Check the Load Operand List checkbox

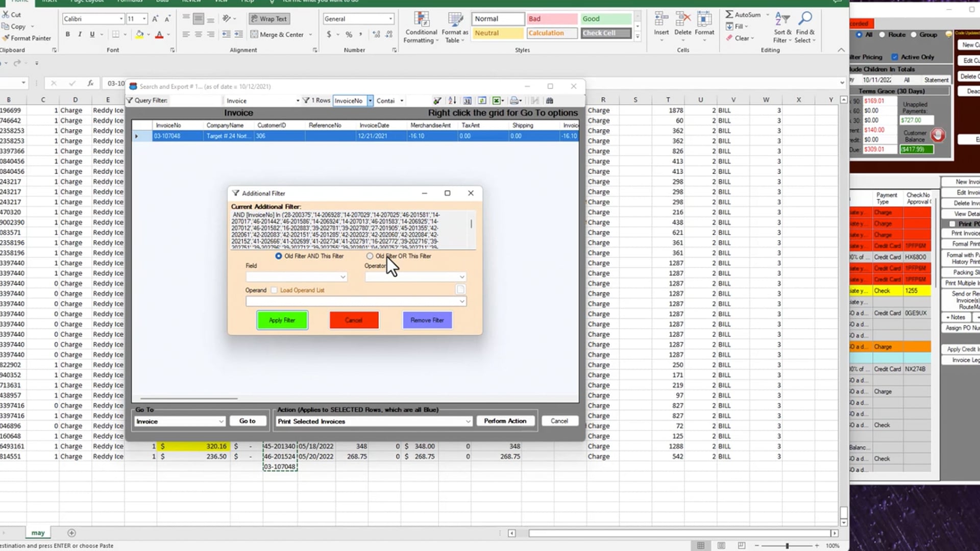(x=274, y=290)
